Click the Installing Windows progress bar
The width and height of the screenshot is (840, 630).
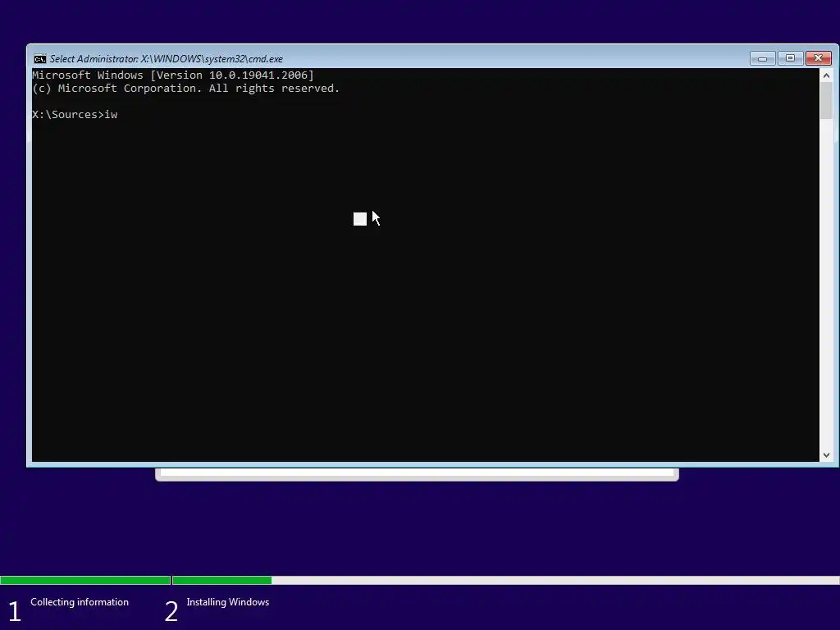coord(505,580)
